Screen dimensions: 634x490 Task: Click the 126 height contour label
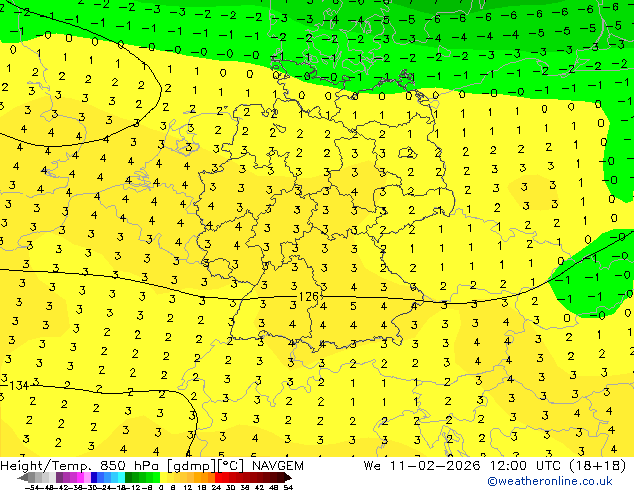pos(308,297)
